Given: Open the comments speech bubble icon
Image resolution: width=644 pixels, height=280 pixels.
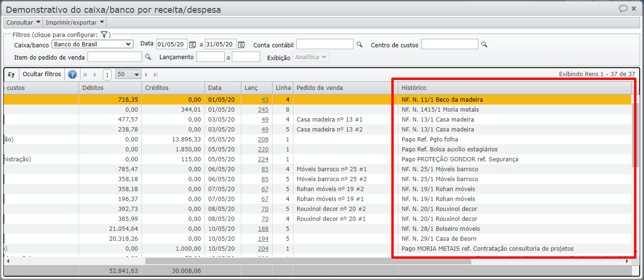Looking at the screenshot, I should pyautogui.click(x=623, y=9).
